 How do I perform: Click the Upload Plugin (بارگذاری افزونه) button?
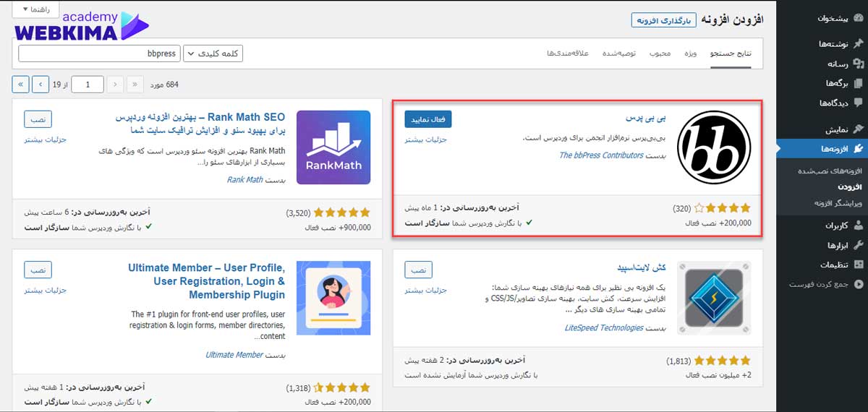(663, 20)
